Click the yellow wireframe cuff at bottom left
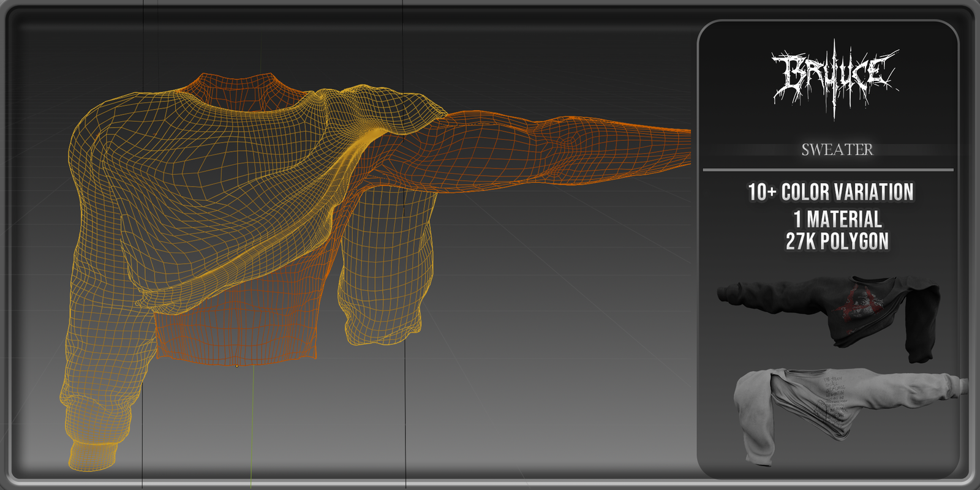Screen dimensions: 980x490 point(92,456)
